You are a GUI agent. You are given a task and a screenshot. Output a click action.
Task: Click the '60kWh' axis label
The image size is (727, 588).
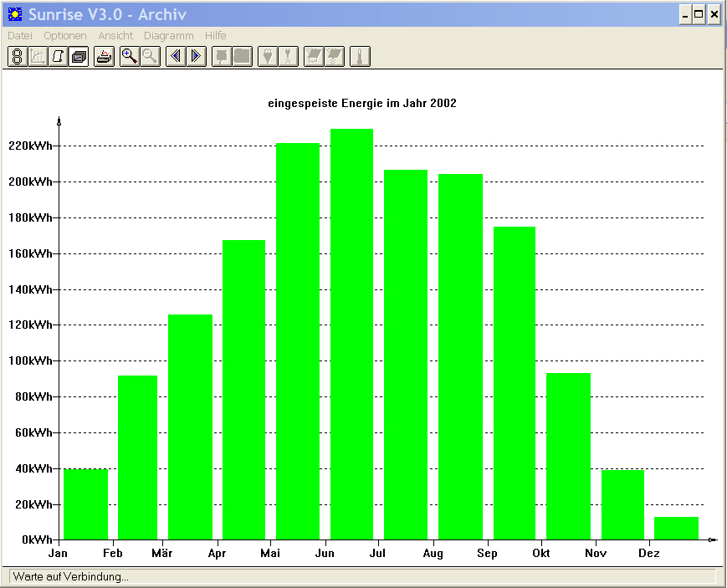(x=33, y=432)
